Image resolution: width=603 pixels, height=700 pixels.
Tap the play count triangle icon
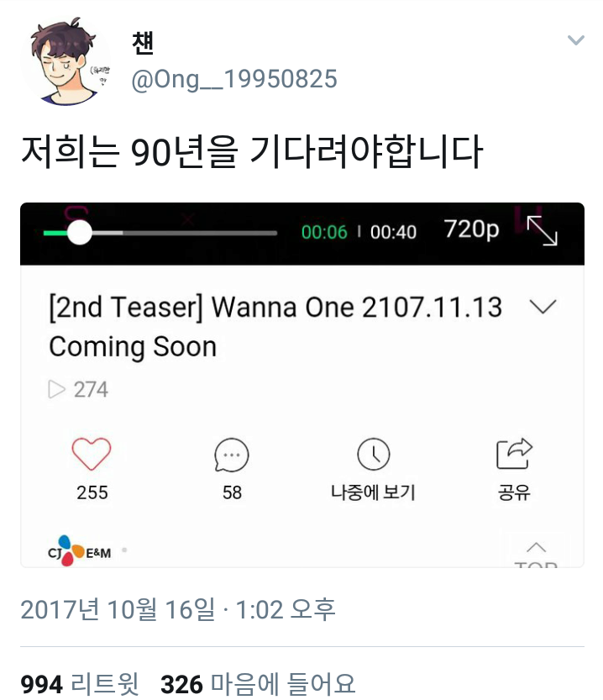pos(56,389)
